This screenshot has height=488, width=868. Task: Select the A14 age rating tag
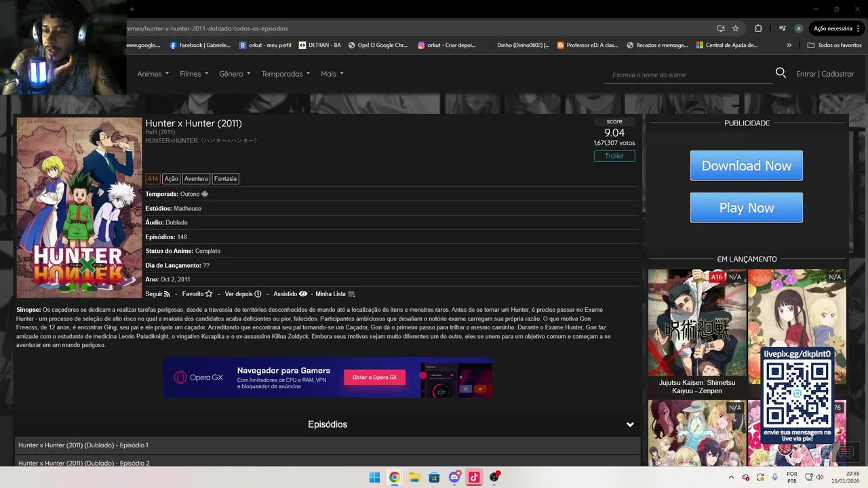(x=153, y=179)
